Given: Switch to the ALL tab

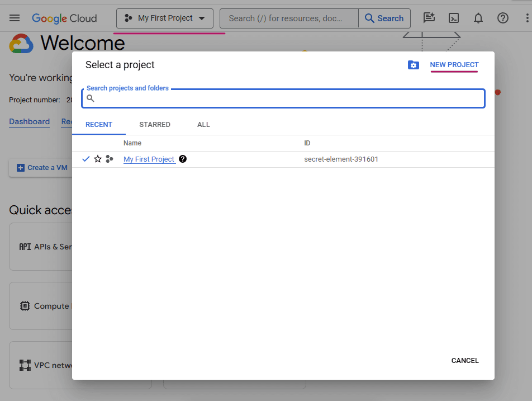Looking at the screenshot, I should point(203,125).
